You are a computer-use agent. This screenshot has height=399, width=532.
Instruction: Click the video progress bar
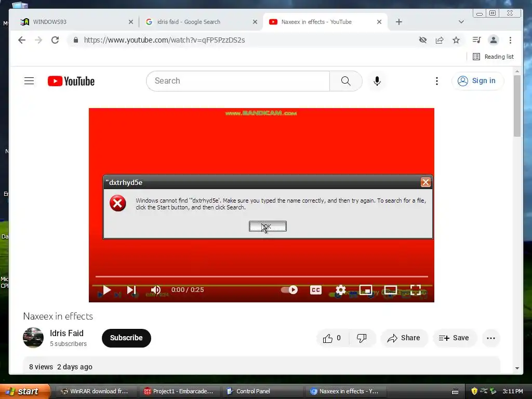(x=262, y=276)
